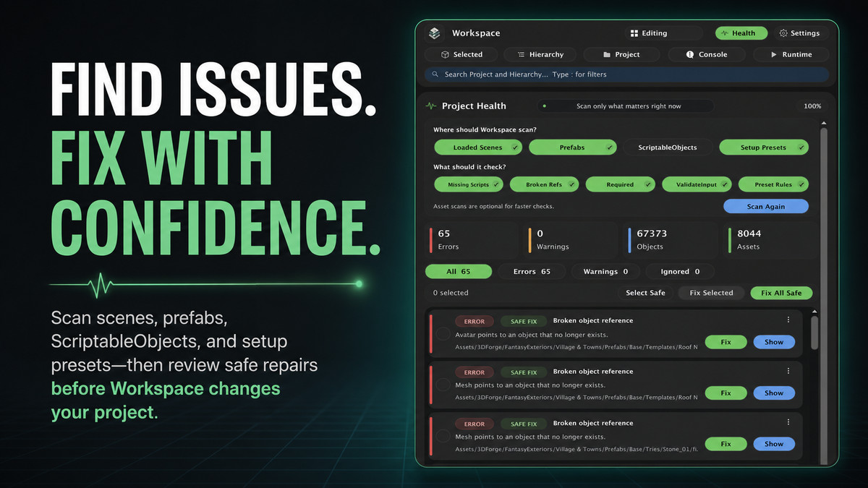Fix the Avatar broken reference issue
The width and height of the screenshot is (868, 488).
click(x=726, y=342)
